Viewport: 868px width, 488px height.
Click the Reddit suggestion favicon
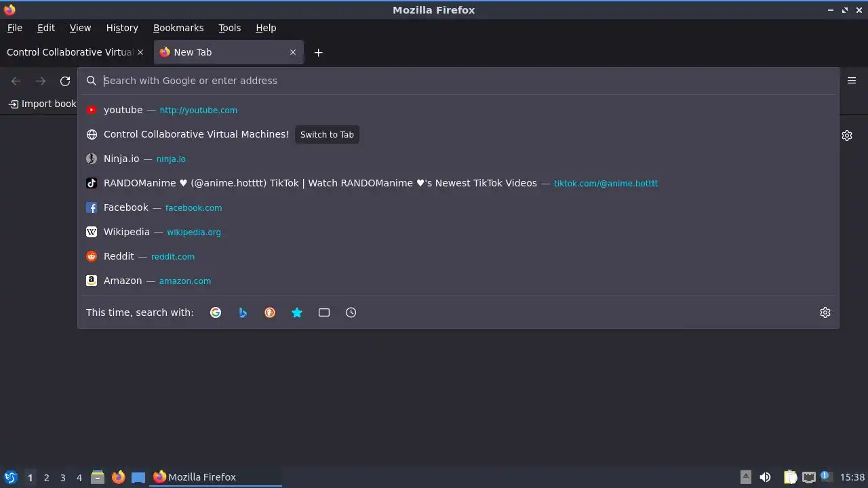click(92, 256)
